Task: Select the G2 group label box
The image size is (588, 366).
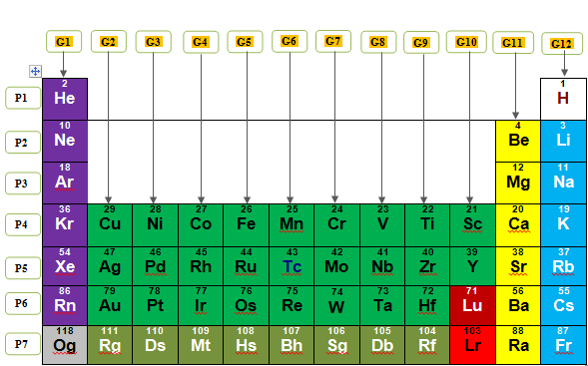Action: coord(109,42)
